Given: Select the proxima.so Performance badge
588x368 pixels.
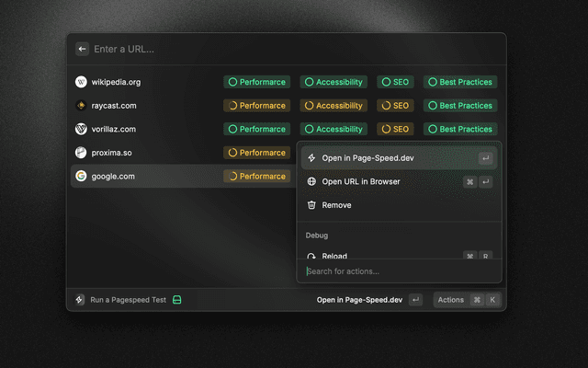Looking at the screenshot, I should tap(256, 153).
